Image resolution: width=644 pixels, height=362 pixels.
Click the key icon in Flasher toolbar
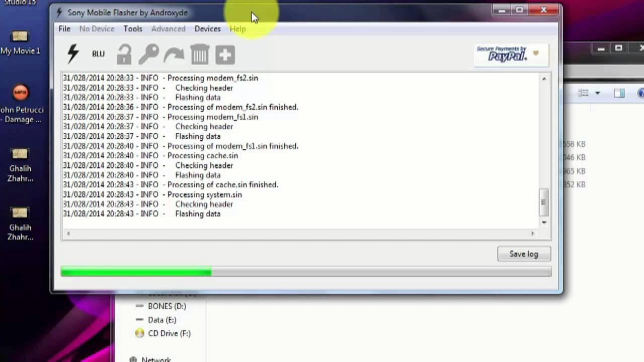[x=149, y=54]
